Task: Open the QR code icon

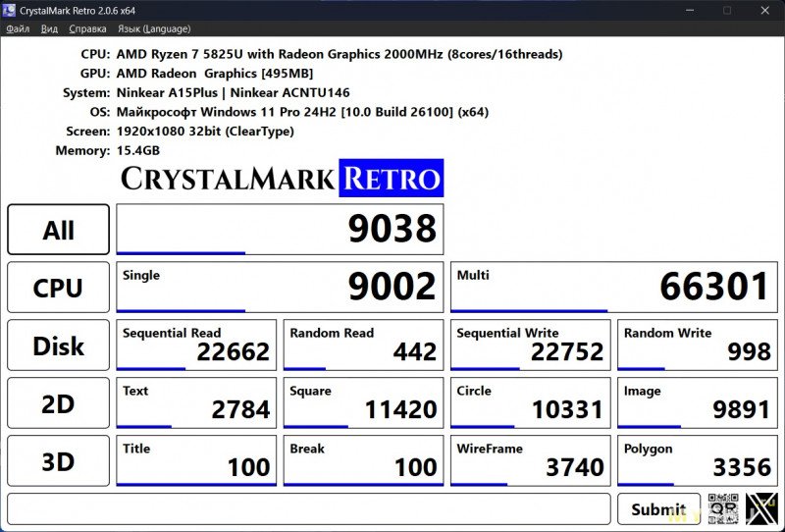Action: pos(723,507)
